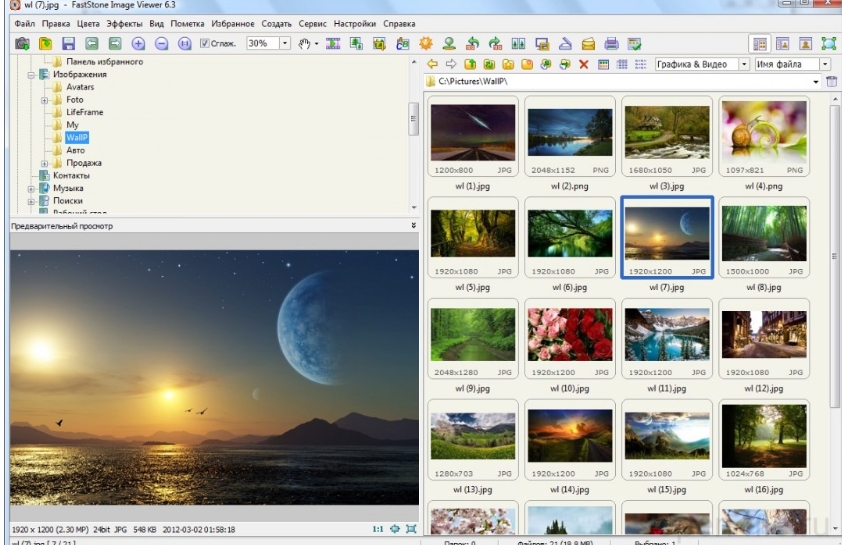This screenshot has height=545, width=842.
Task: Switch to full screen view icon
Action: coord(829,43)
